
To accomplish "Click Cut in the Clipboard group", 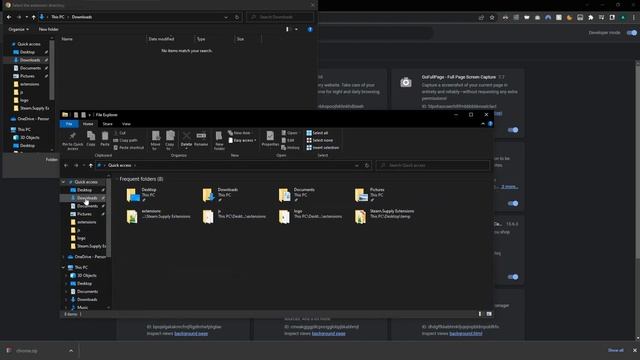I will coord(120,133).
